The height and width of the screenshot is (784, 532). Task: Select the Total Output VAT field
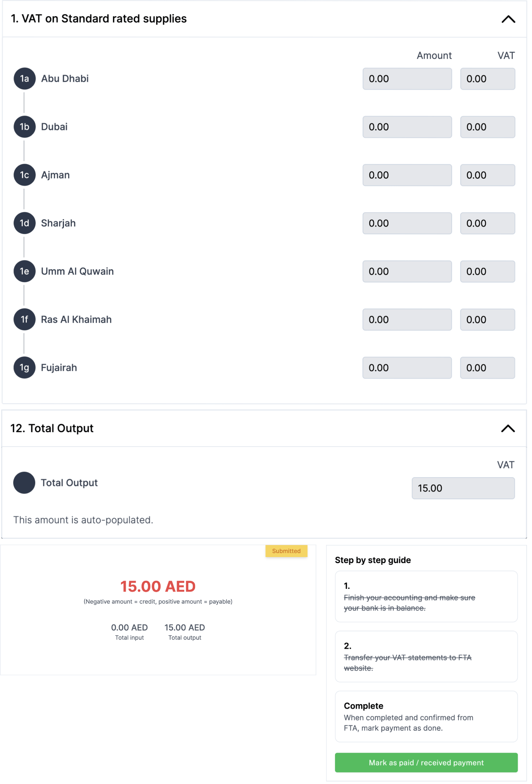pyautogui.click(x=463, y=488)
